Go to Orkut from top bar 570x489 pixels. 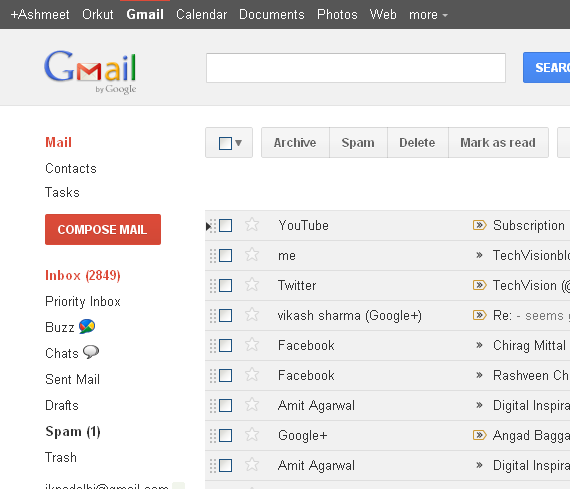click(98, 15)
